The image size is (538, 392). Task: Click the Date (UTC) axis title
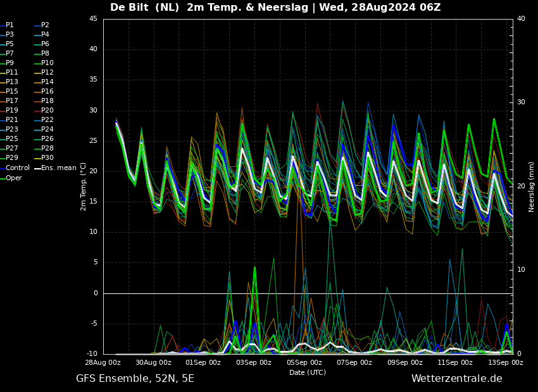[x=308, y=372]
